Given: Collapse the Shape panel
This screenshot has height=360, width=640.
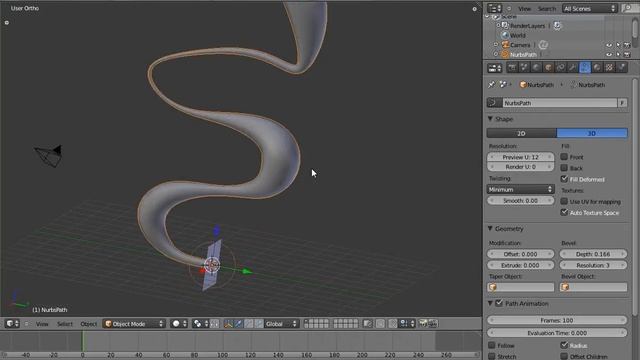Looking at the screenshot, I should (490, 119).
